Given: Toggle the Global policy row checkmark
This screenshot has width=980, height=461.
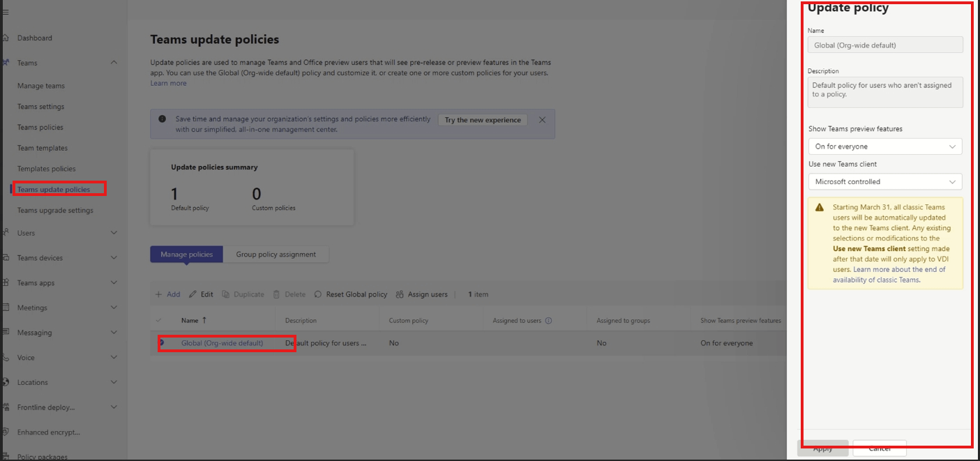Looking at the screenshot, I should tap(160, 343).
